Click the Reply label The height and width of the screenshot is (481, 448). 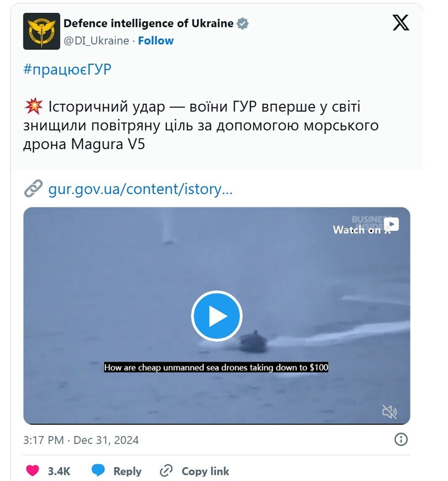point(128,471)
